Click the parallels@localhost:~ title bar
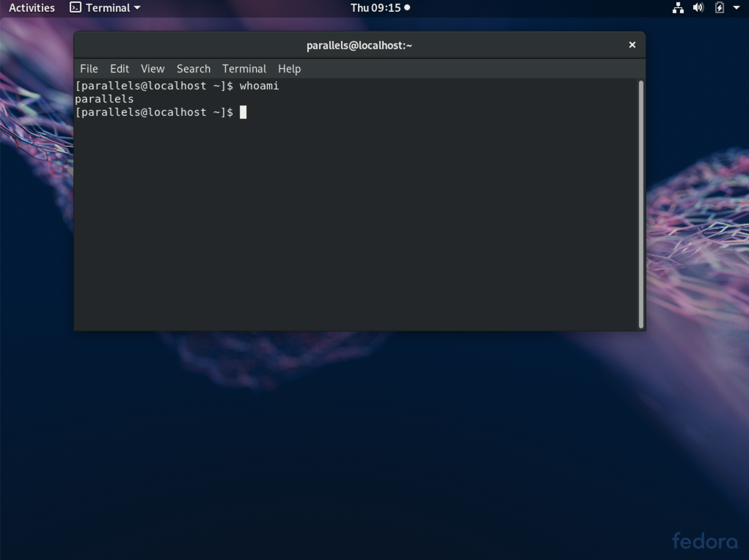749x560 pixels. [x=359, y=45]
